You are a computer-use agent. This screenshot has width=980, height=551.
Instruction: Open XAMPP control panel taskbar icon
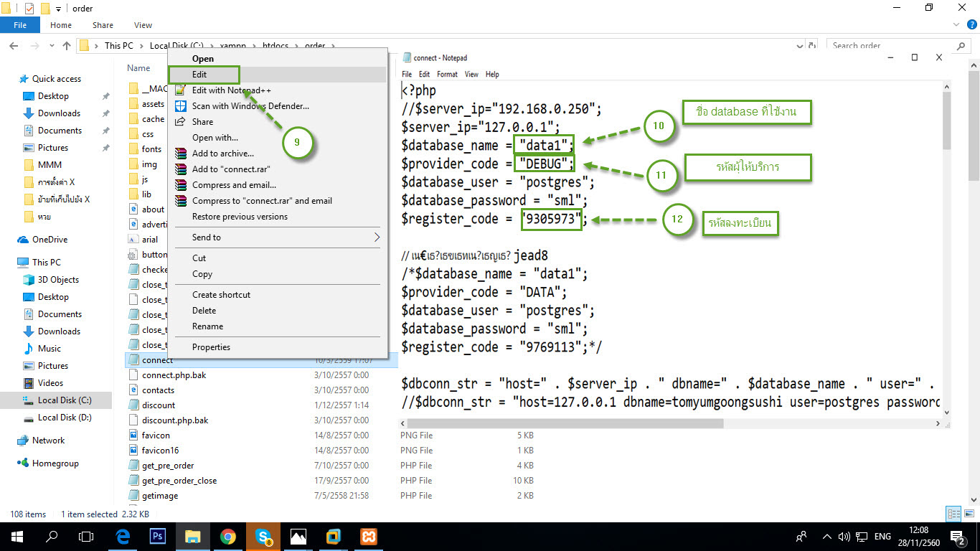[x=368, y=536]
